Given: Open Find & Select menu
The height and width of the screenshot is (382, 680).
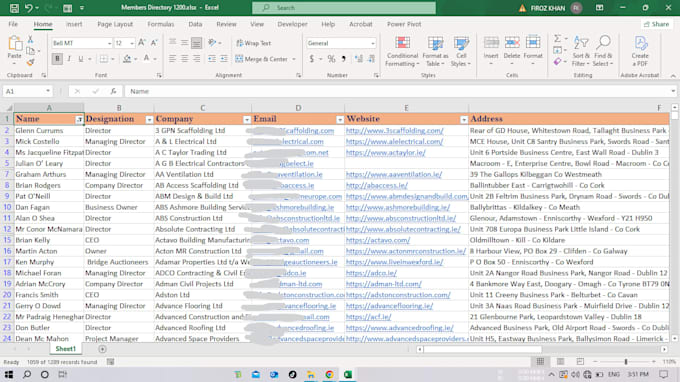Looking at the screenshot, I should pos(603,51).
